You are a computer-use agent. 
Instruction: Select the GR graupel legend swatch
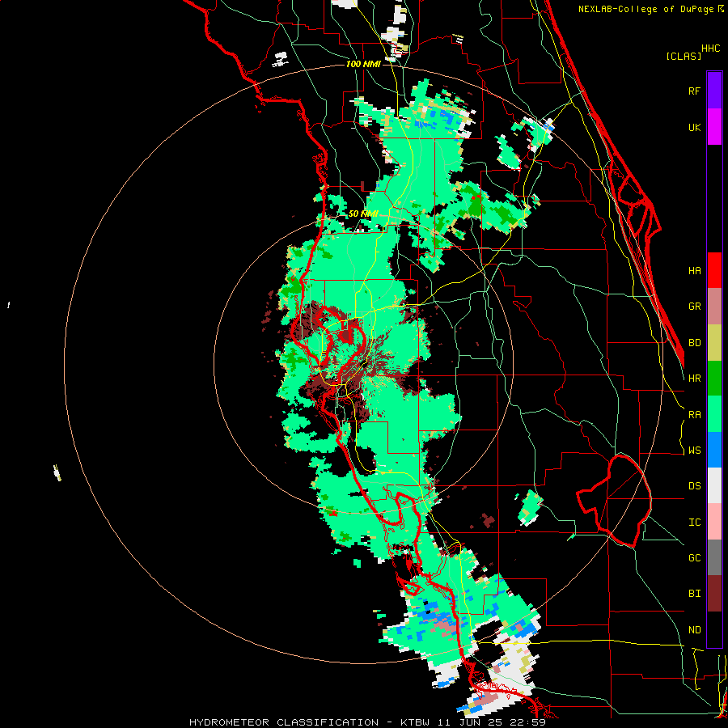coord(714,307)
